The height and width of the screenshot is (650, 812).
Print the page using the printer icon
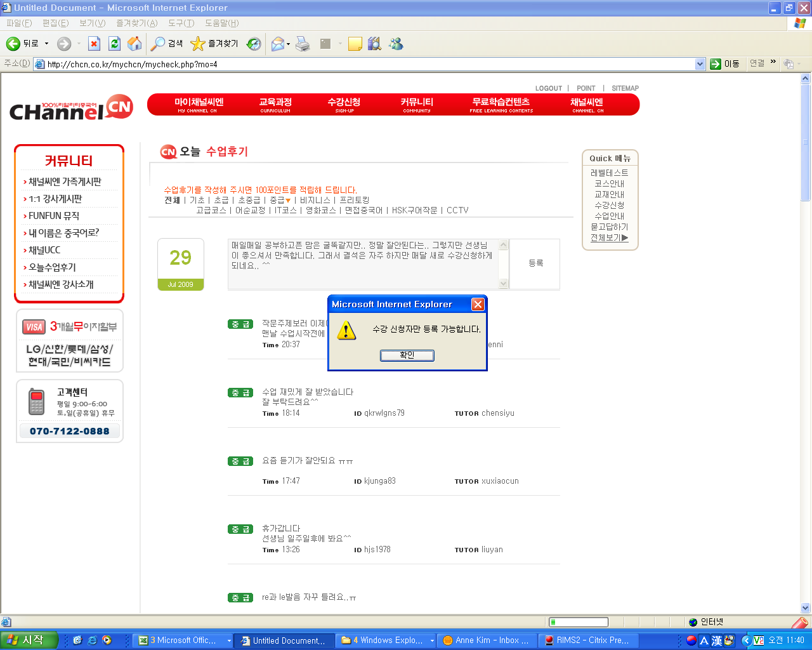click(303, 44)
